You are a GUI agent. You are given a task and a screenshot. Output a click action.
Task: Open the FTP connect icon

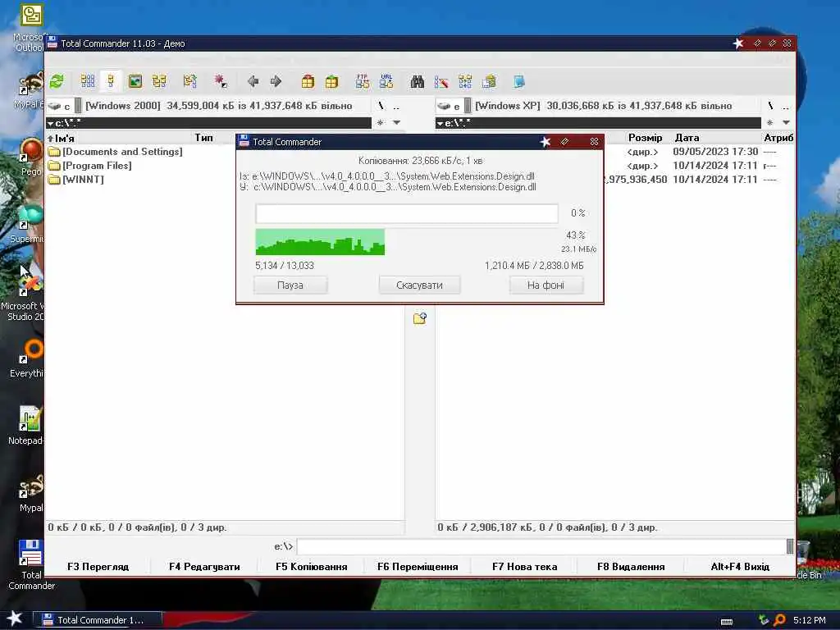coord(363,81)
